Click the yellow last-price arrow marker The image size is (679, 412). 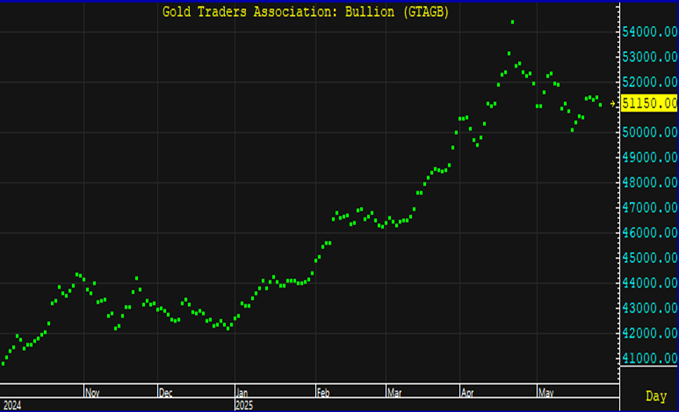[613, 104]
